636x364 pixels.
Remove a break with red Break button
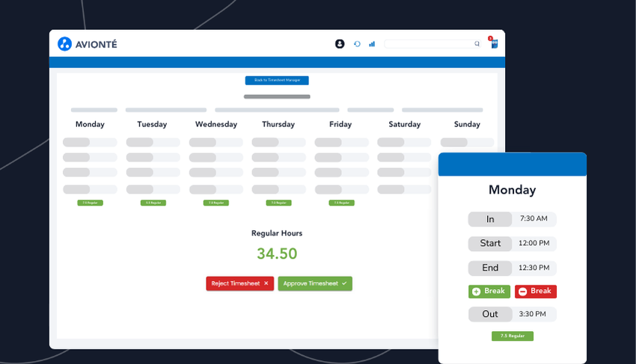click(x=536, y=291)
